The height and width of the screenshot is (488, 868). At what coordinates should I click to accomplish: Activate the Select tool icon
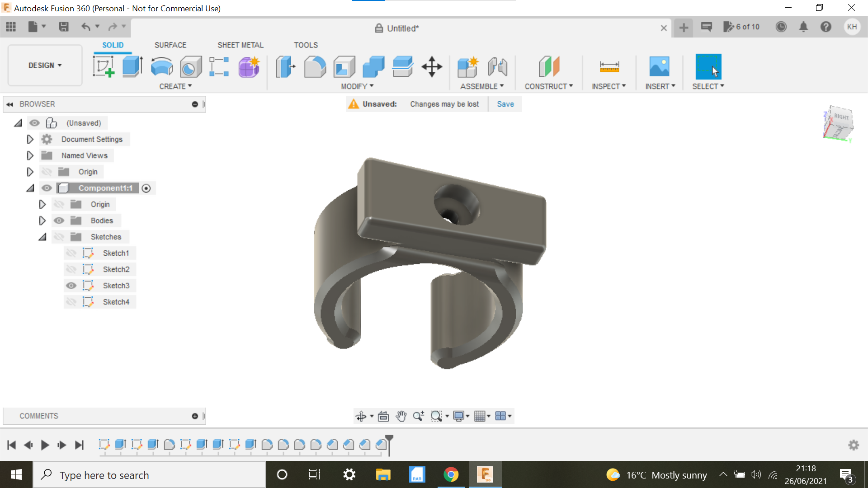tap(708, 66)
